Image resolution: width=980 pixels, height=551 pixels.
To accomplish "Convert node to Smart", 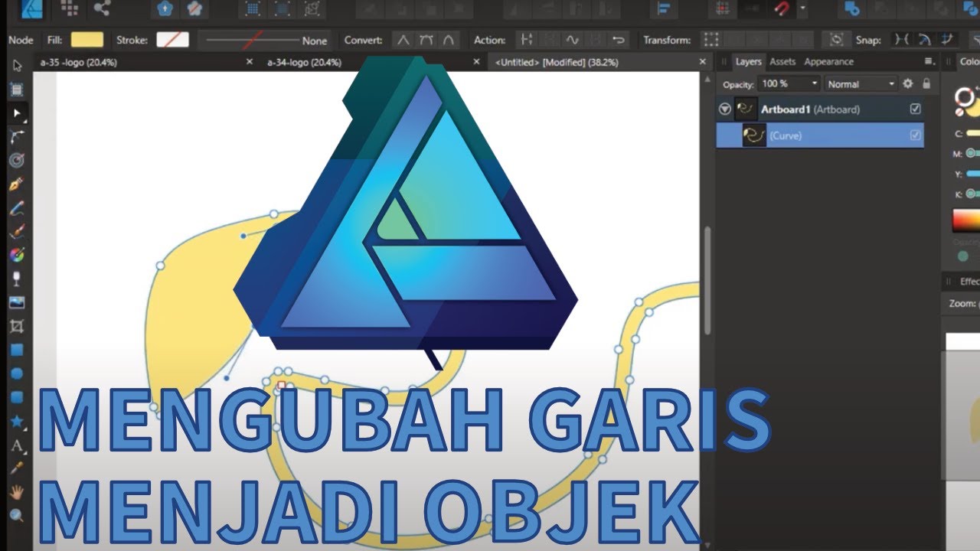I will [x=449, y=40].
